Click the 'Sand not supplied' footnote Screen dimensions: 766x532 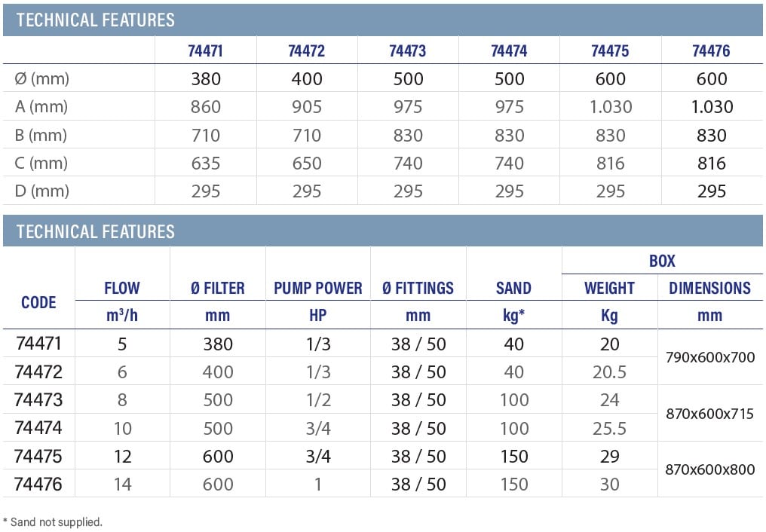[x=53, y=521]
